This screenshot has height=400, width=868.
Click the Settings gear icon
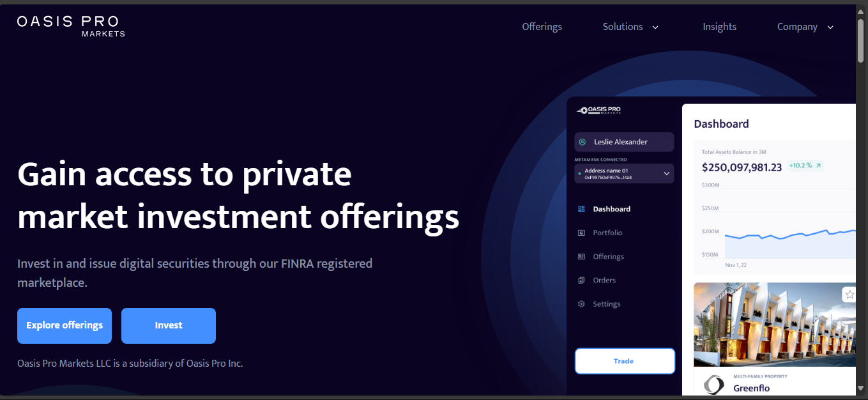pyautogui.click(x=581, y=304)
